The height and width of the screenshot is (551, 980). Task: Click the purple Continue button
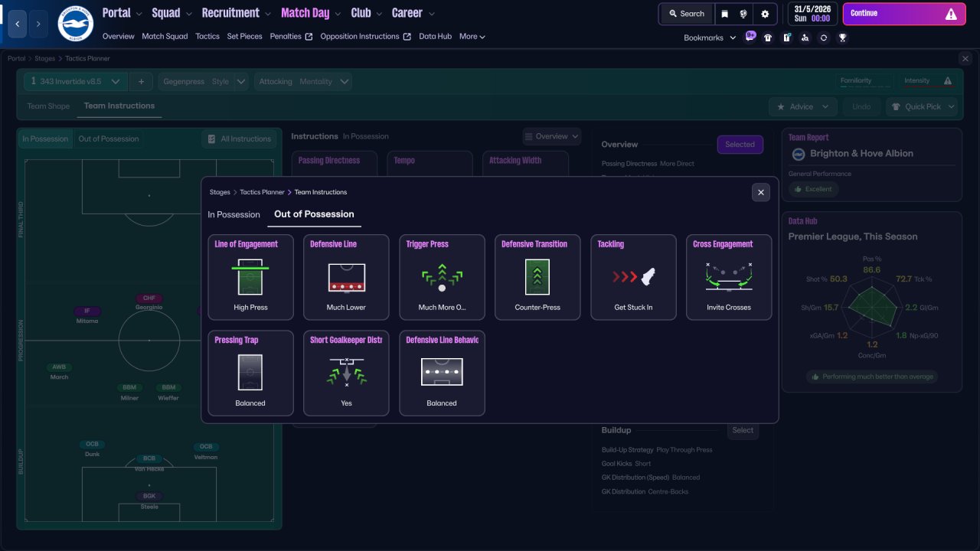coord(904,14)
